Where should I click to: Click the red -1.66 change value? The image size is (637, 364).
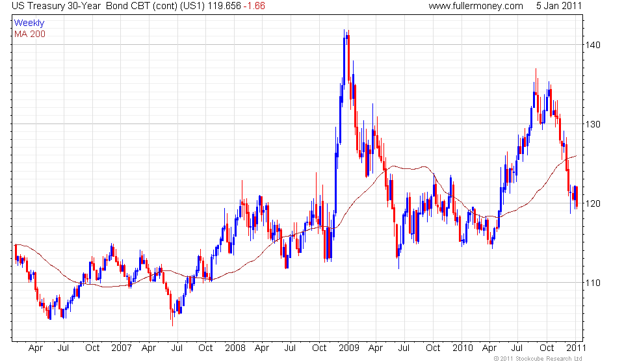(x=254, y=6)
